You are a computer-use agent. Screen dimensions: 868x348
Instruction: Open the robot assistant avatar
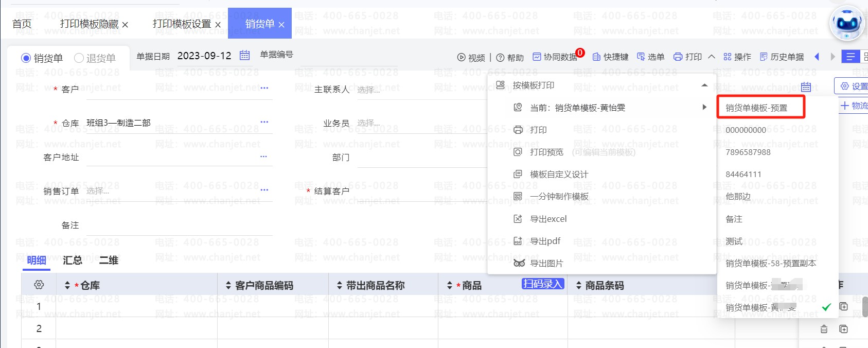pyautogui.click(x=847, y=23)
